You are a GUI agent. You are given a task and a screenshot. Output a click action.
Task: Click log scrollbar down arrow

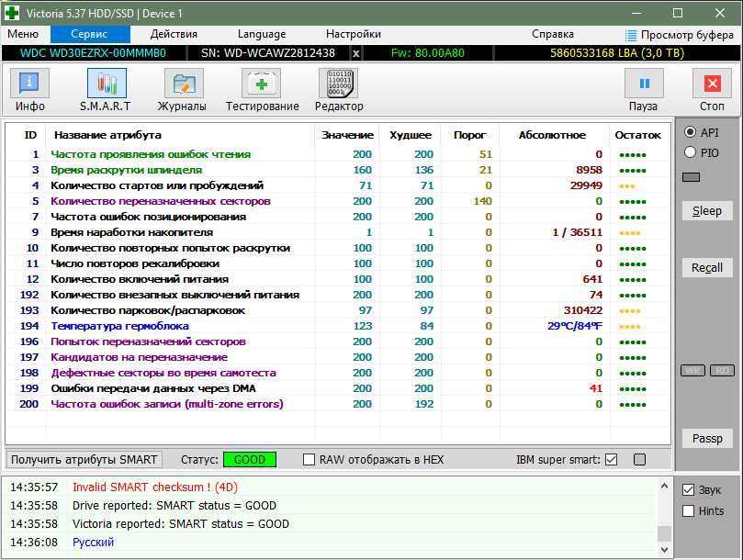pos(664,550)
